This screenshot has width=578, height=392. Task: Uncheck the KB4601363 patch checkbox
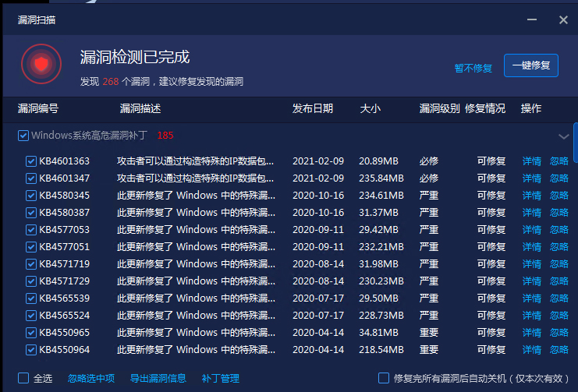[31, 161]
